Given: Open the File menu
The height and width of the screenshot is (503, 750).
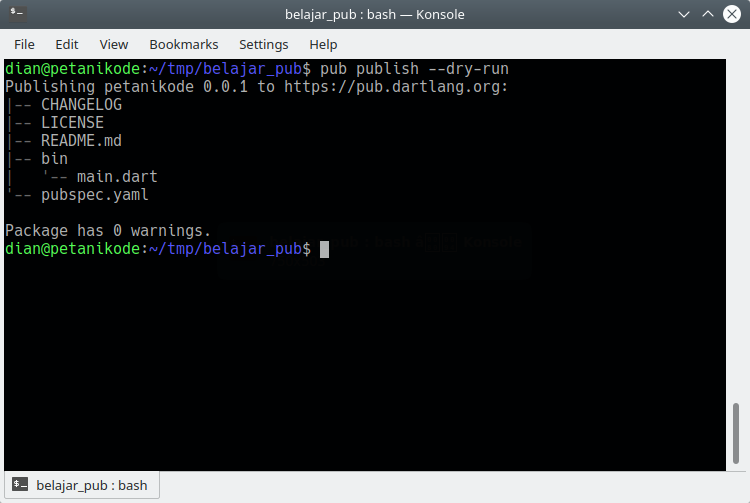Looking at the screenshot, I should tap(24, 44).
